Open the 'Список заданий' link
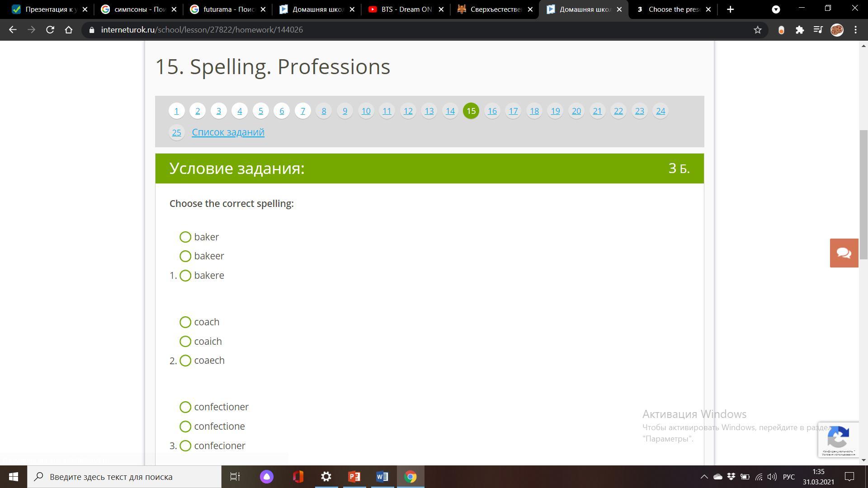This screenshot has width=868, height=488. [228, 132]
